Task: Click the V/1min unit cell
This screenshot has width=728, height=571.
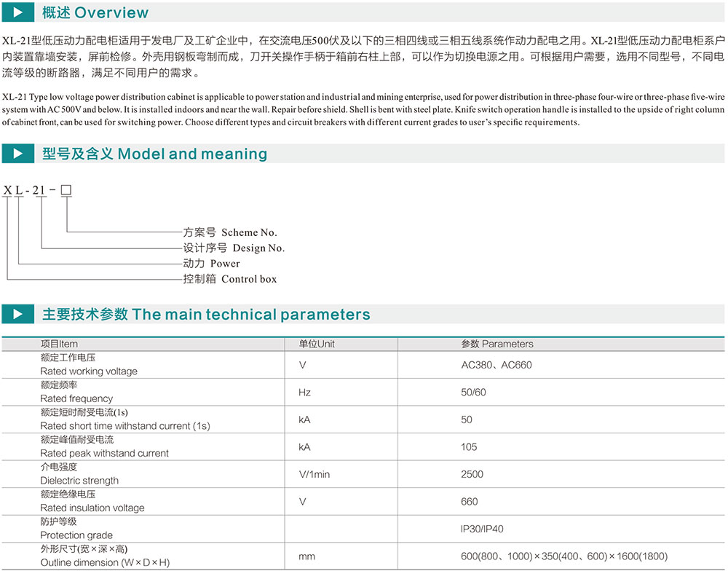Action: pyautogui.click(x=314, y=474)
